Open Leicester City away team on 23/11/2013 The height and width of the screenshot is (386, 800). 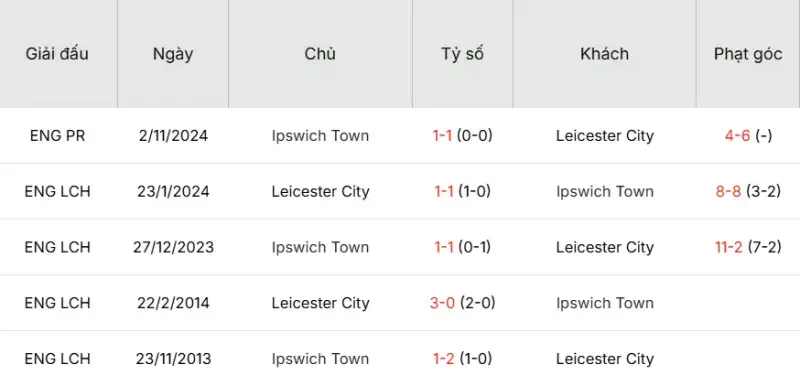(605, 358)
